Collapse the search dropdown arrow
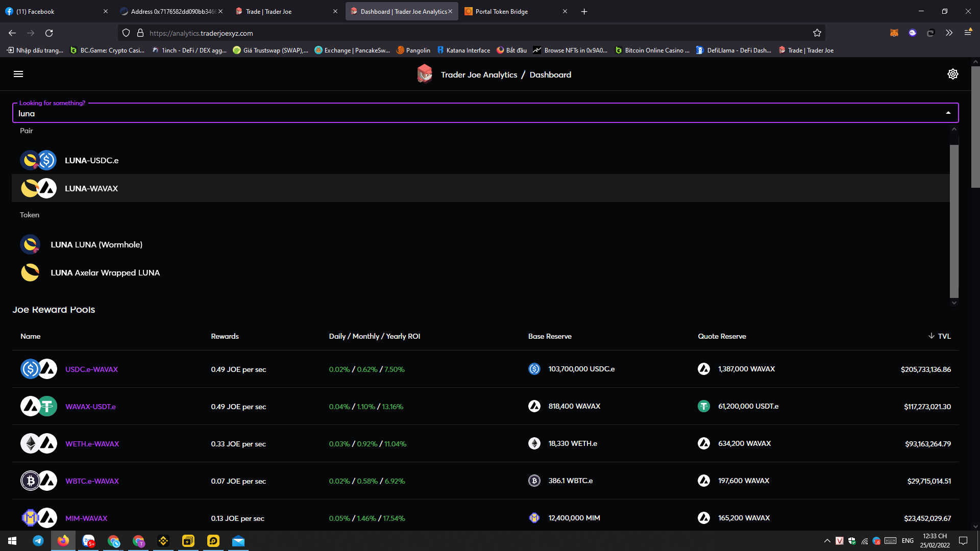The height and width of the screenshot is (551, 980). pyautogui.click(x=948, y=113)
